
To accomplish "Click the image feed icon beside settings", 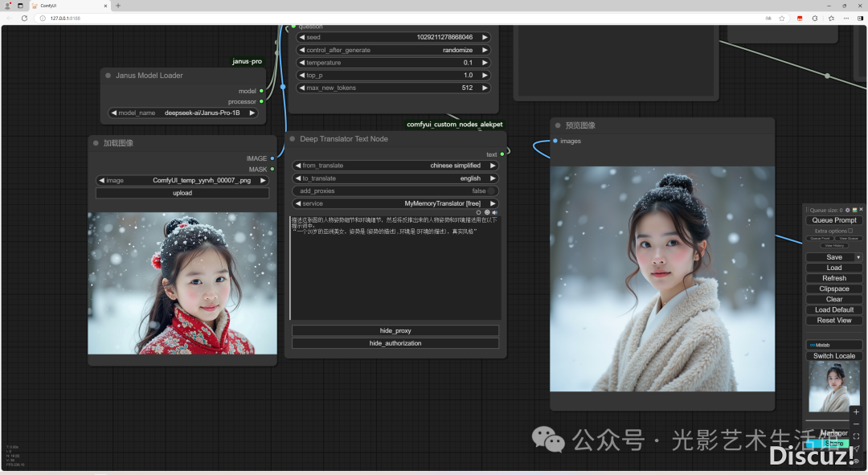I will tap(854, 210).
